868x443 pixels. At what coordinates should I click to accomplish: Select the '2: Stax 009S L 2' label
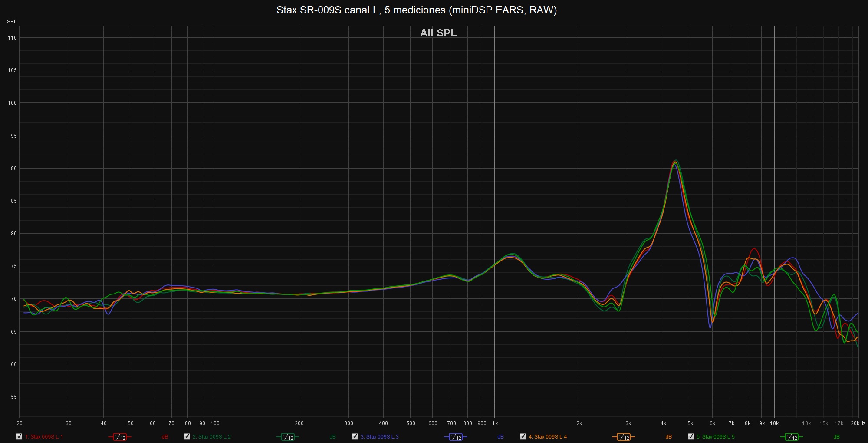[212, 437]
